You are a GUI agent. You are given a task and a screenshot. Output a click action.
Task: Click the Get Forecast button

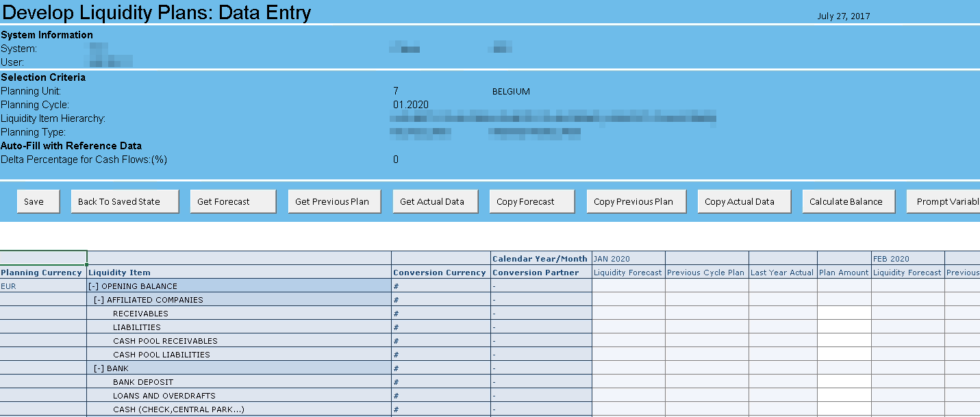click(233, 201)
